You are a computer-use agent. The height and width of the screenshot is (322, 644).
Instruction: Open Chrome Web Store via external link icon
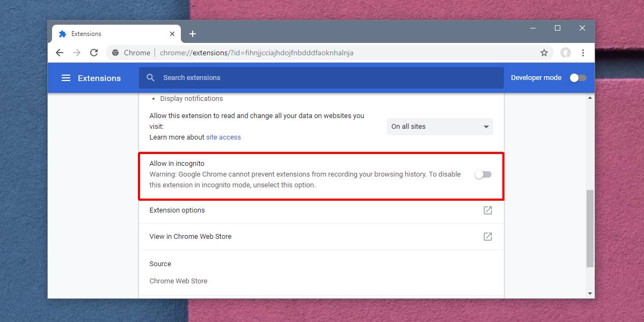pos(487,236)
